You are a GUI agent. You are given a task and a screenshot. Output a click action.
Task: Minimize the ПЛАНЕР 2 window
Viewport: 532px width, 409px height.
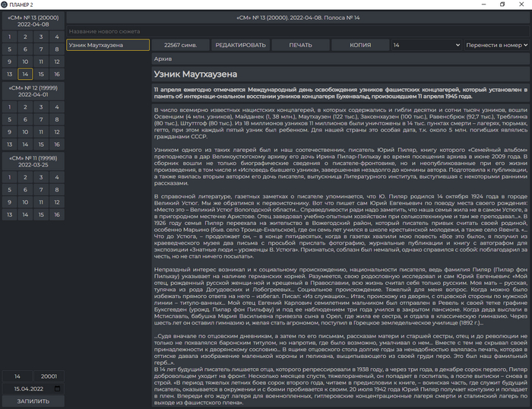[x=484, y=4]
